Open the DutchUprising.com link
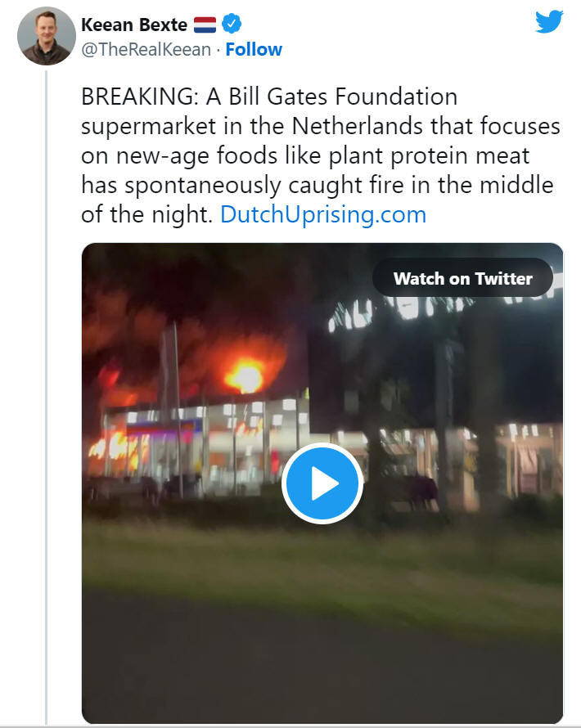 (323, 214)
